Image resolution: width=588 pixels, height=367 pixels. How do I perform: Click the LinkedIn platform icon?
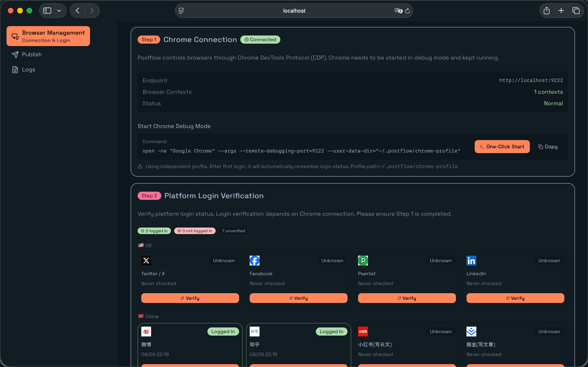coord(471,260)
